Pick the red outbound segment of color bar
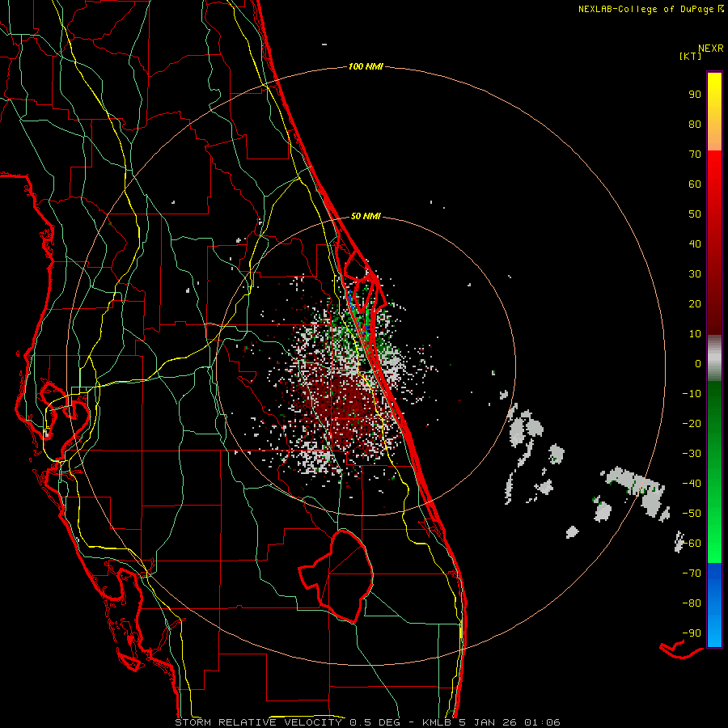The width and height of the screenshot is (728, 728). pos(714,243)
